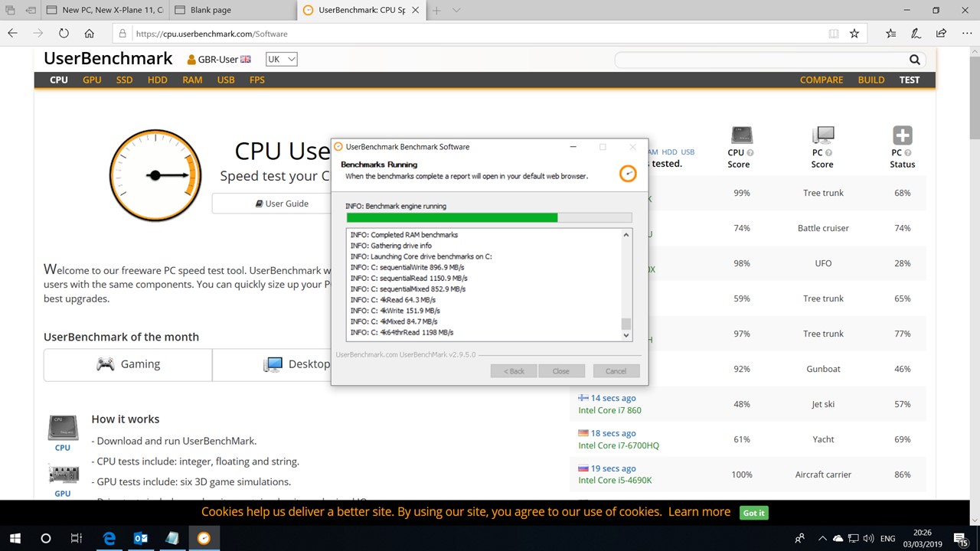Open the UK country dropdown

pos(281,60)
